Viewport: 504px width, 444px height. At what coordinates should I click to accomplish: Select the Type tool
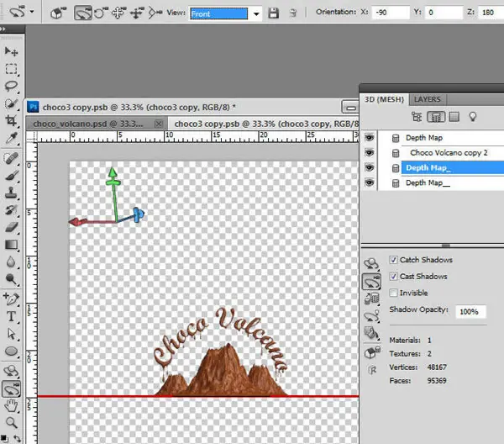tap(11, 316)
